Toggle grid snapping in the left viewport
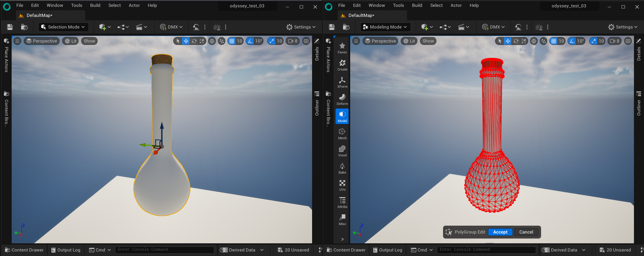 232,41
